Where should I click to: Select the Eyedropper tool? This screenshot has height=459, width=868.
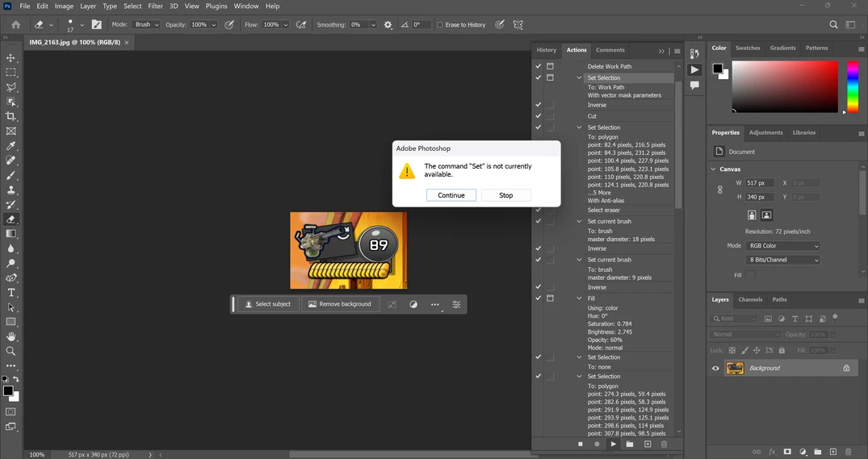point(11,146)
